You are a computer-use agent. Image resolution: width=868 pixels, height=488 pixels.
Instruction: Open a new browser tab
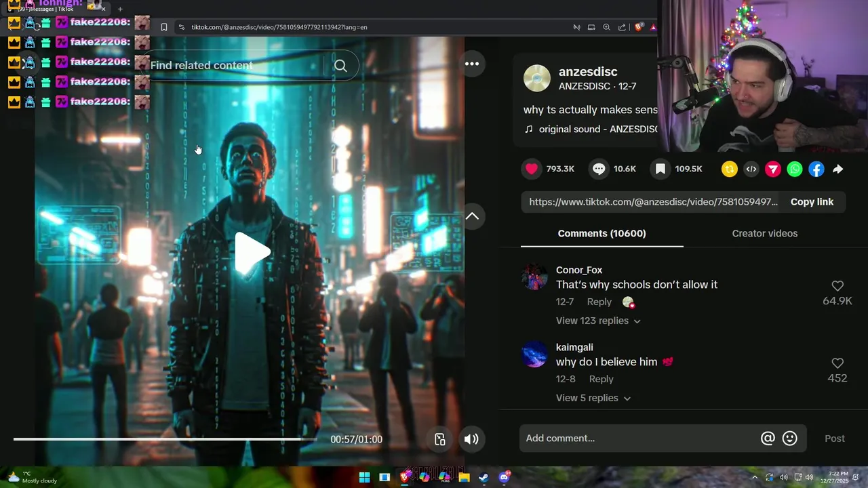click(120, 9)
